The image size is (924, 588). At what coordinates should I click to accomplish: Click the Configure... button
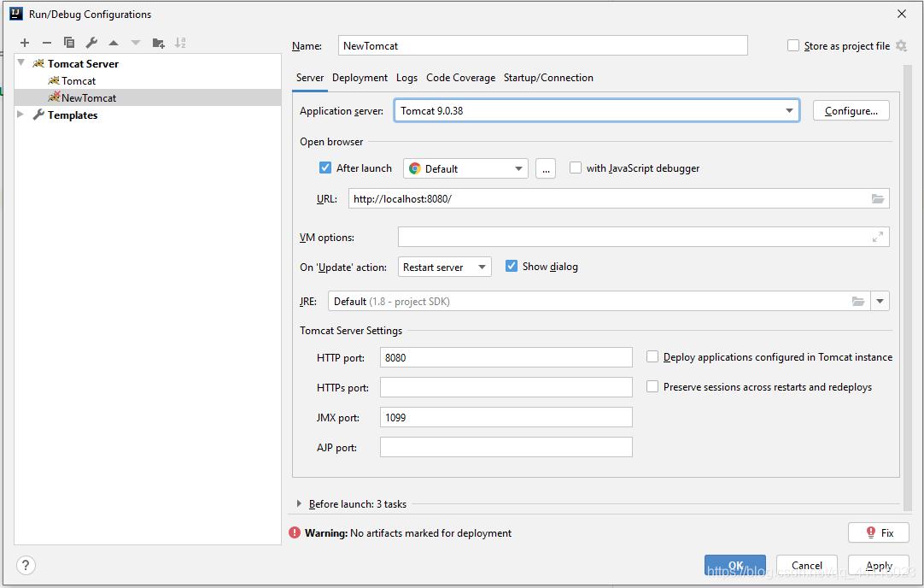tap(851, 111)
